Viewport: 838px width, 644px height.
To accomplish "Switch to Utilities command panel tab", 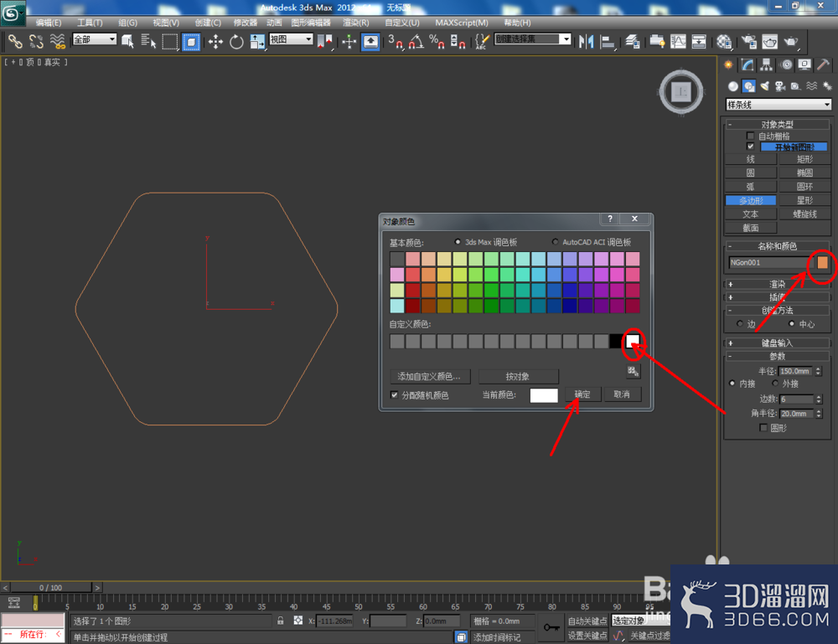I will [x=824, y=65].
